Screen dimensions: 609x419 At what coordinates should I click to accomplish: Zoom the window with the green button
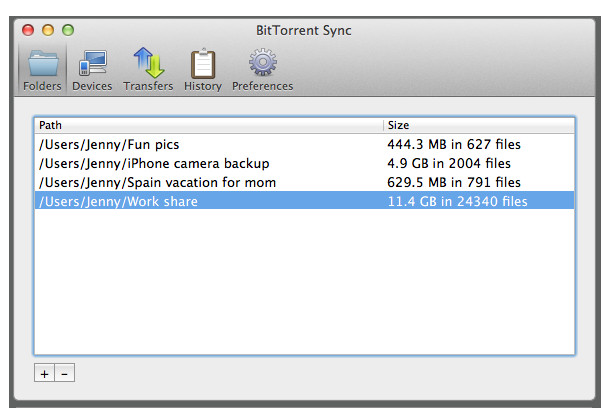tap(68, 30)
